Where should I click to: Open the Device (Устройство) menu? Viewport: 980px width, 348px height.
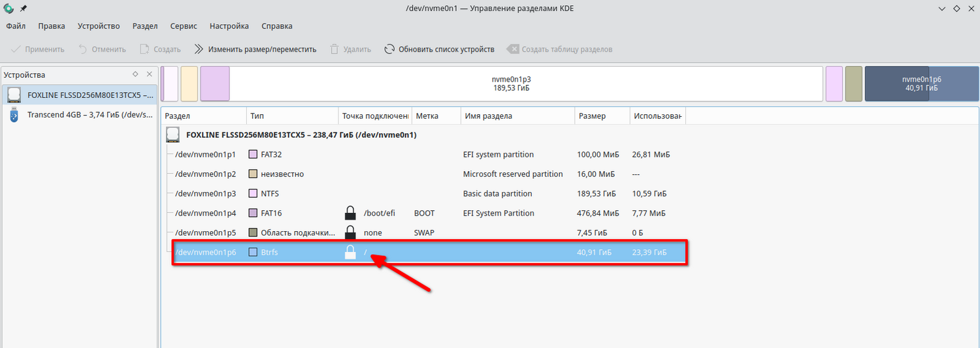(99, 26)
